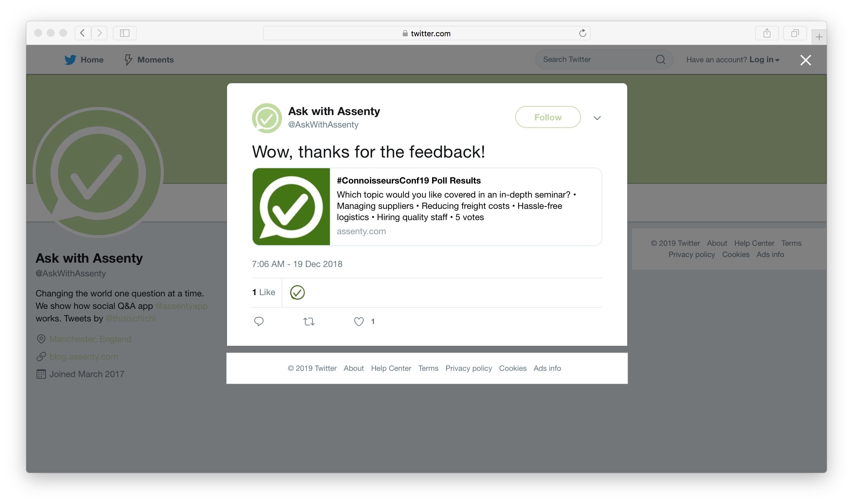Screen dimensions: 853x504
Task: Show all tabs overview icon
Action: click(x=795, y=33)
